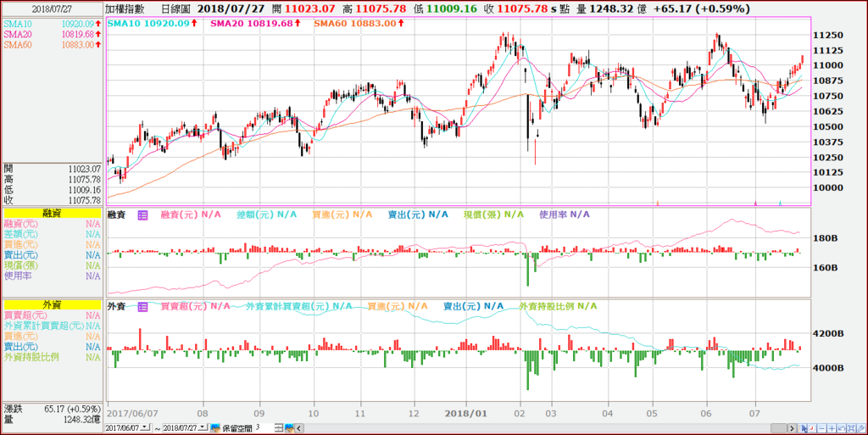Click 買賣超(元) row in left sidebar
The image size is (868, 435).
click(52, 315)
